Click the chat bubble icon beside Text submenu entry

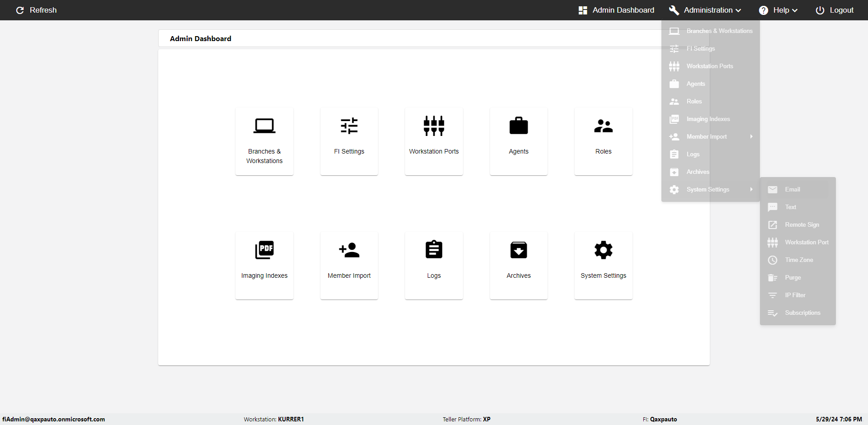pyautogui.click(x=773, y=207)
